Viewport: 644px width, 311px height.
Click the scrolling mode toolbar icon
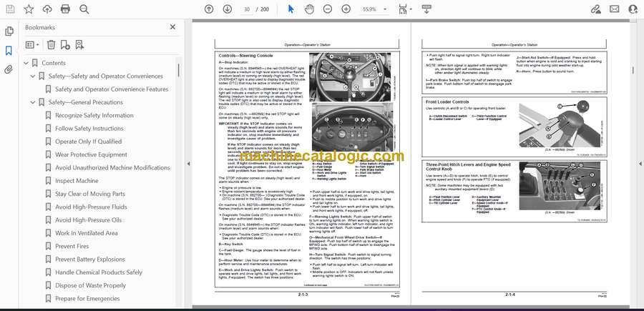pos(426,9)
